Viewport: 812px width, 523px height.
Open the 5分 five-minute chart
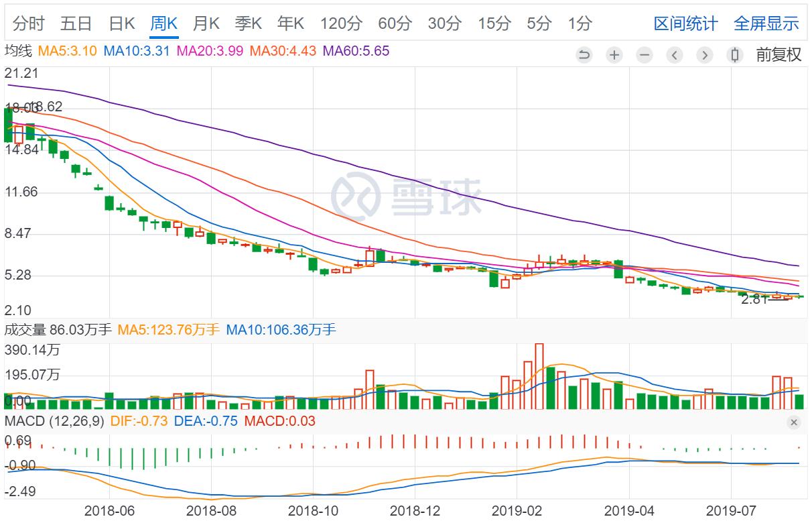[x=540, y=23]
